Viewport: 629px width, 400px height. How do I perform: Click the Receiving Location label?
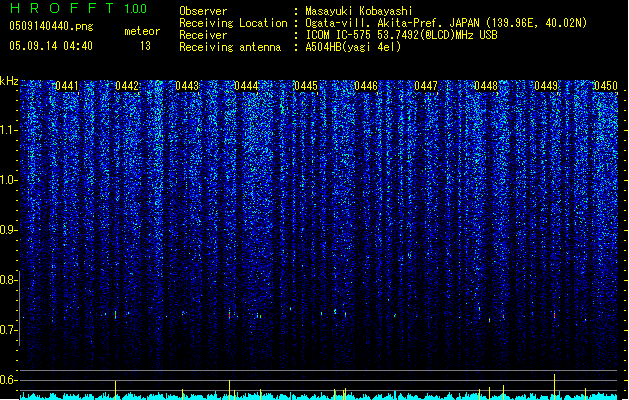pos(233,23)
